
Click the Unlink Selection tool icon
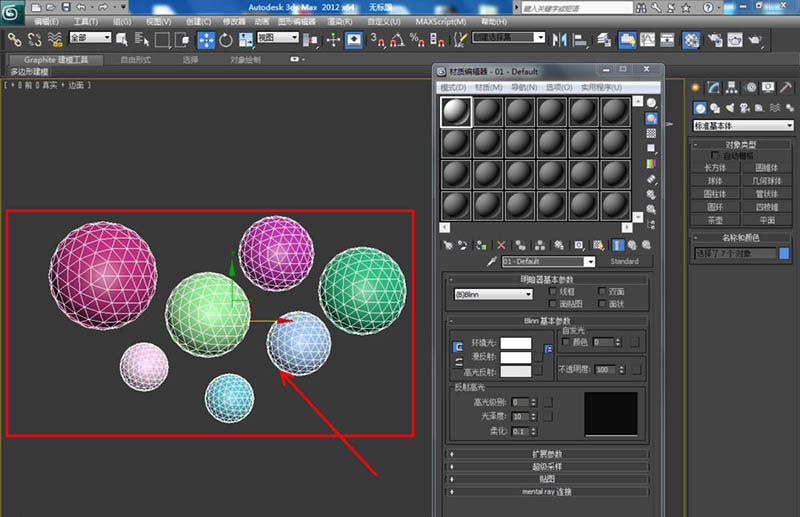[34, 40]
